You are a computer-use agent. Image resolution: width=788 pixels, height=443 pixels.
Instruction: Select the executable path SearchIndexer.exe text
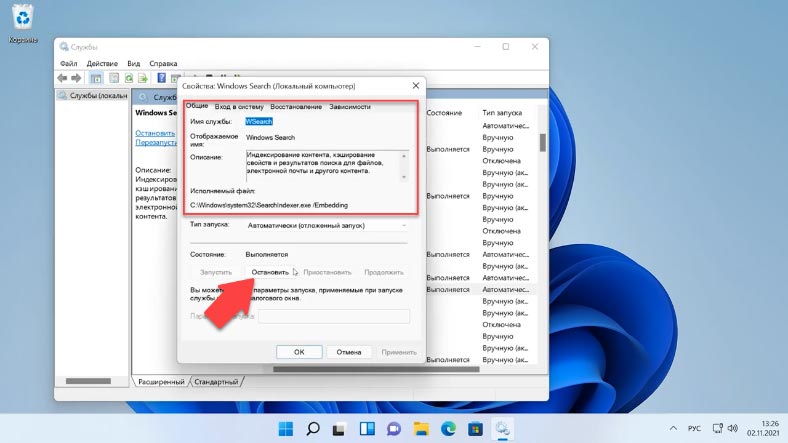click(x=269, y=205)
